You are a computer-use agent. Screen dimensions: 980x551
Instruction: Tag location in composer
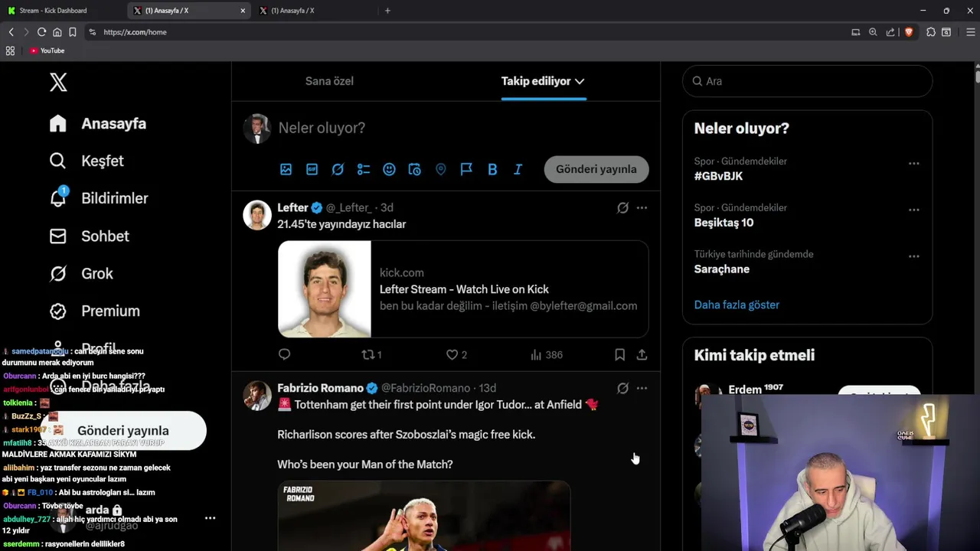coord(441,169)
